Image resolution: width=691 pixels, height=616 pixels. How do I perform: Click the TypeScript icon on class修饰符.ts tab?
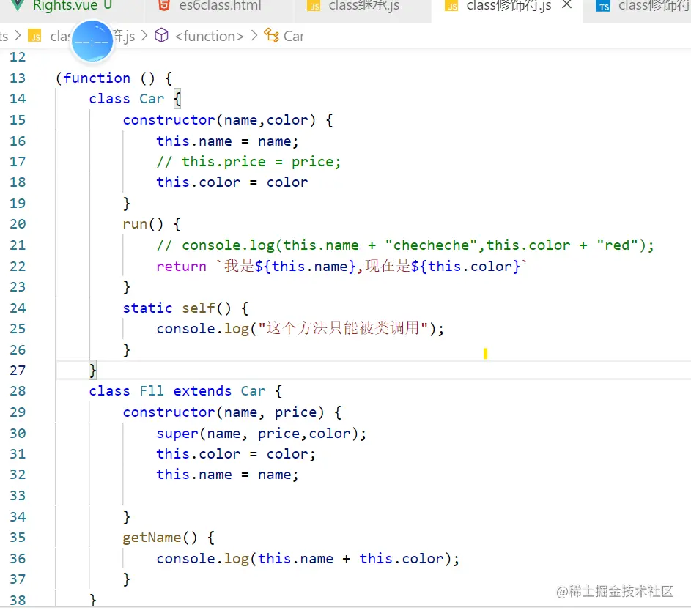604,6
